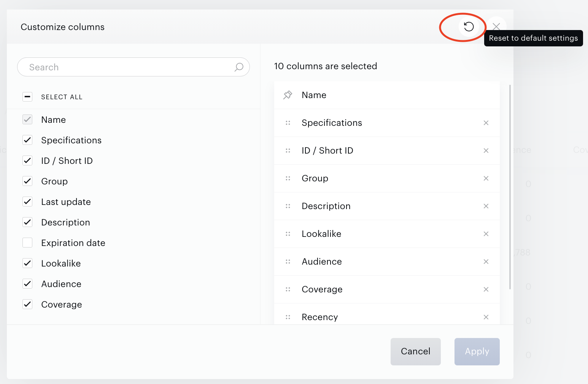The height and width of the screenshot is (384, 588).
Task: Click the pin icon beside Name
Action: (x=288, y=95)
